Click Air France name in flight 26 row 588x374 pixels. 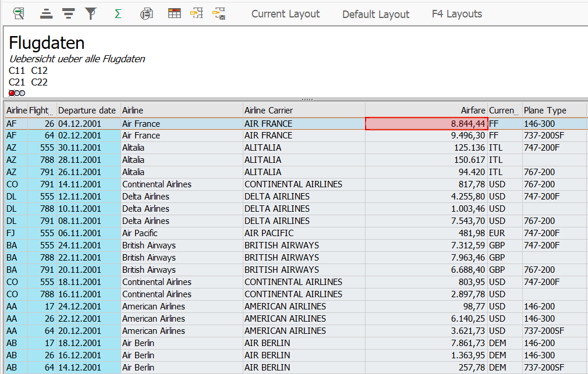[x=182, y=124]
